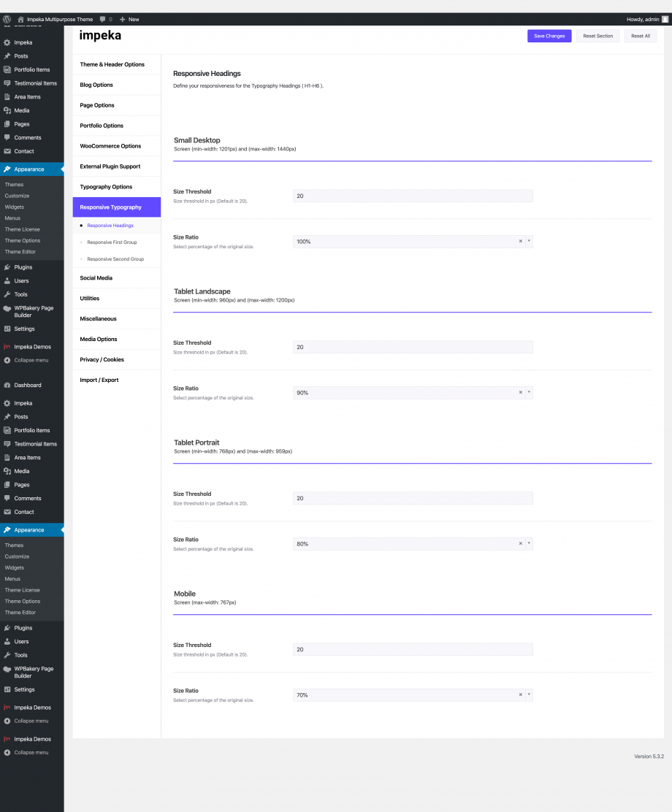Click the comments bubble in the admin bar

(102, 19)
